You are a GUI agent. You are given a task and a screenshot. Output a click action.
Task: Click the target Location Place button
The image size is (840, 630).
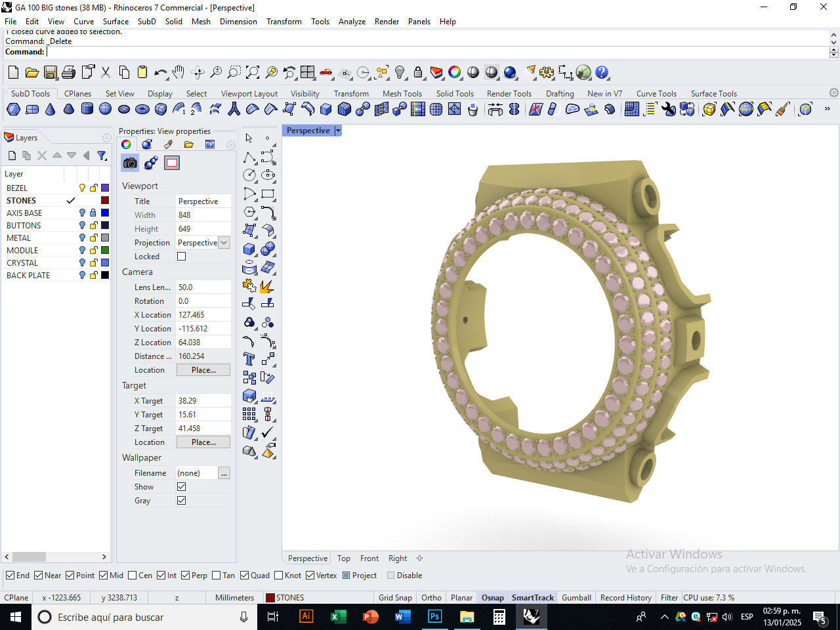tap(203, 442)
